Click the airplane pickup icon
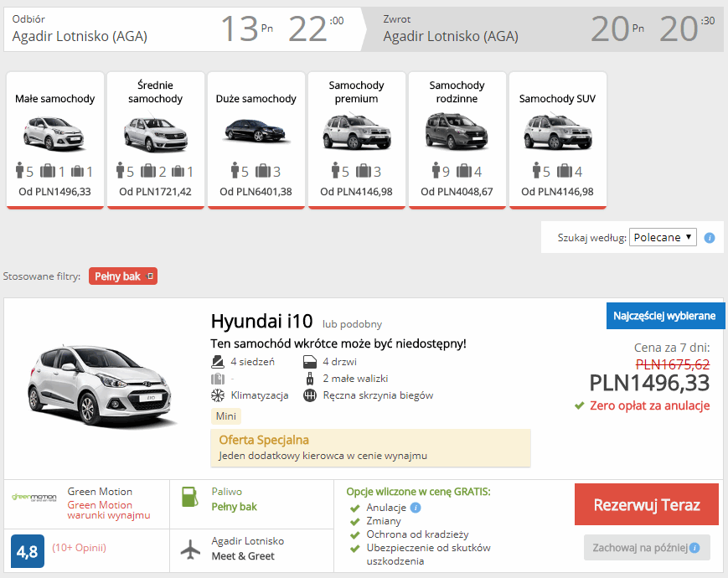Viewport: 728px width, 578px height. pyautogui.click(x=190, y=550)
